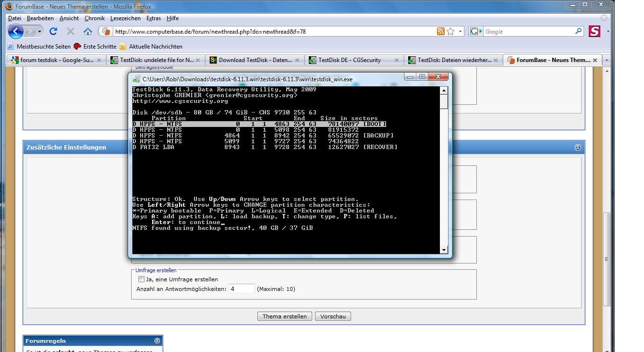Image resolution: width=644 pixels, height=352 pixels.
Task: Click the Anzahl an Antwortmöglichkeiten field
Action: (x=242, y=289)
